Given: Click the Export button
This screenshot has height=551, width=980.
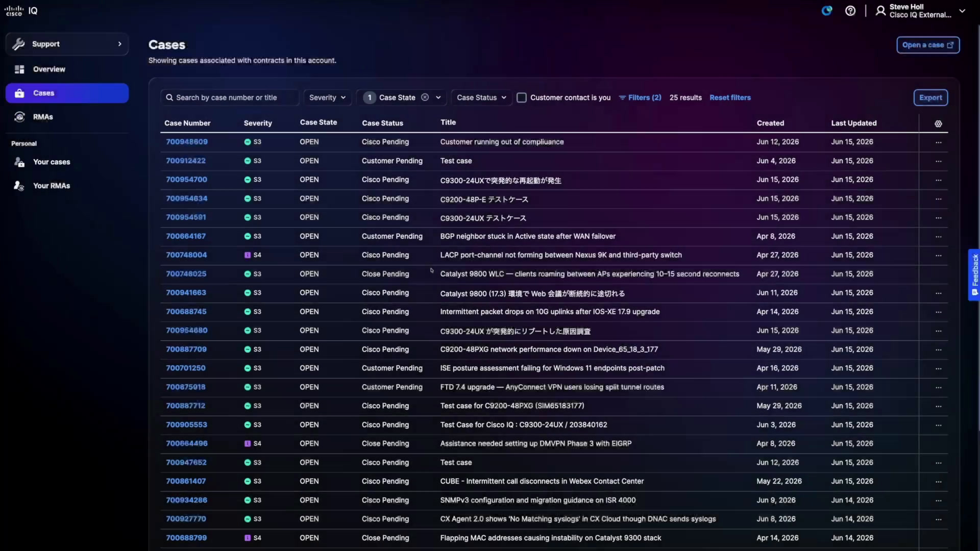Looking at the screenshot, I should 930,97.
